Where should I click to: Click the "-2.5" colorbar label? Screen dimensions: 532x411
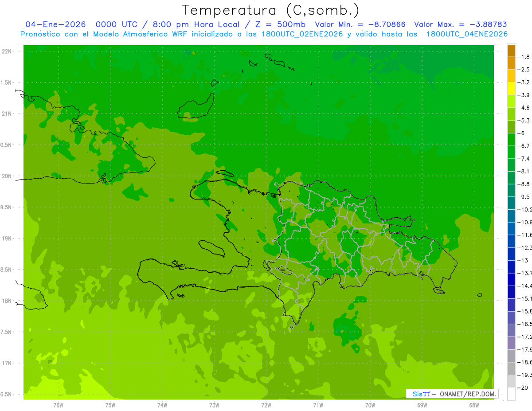pyautogui.click(x=524, y=70)
